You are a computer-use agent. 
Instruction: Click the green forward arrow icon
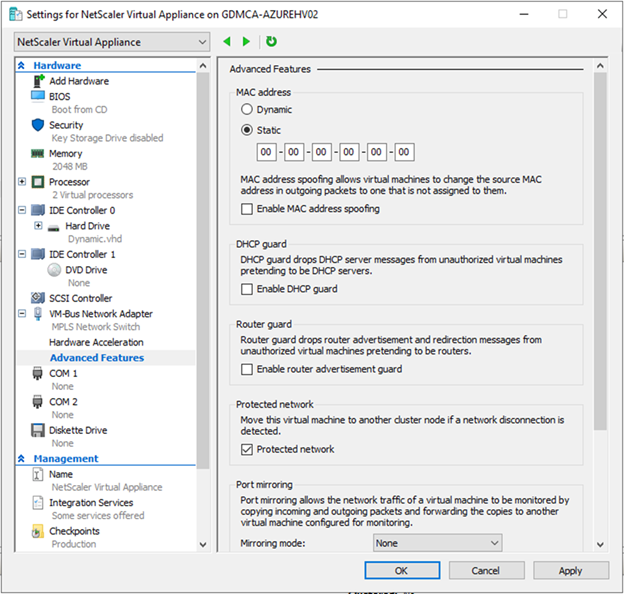246,41
